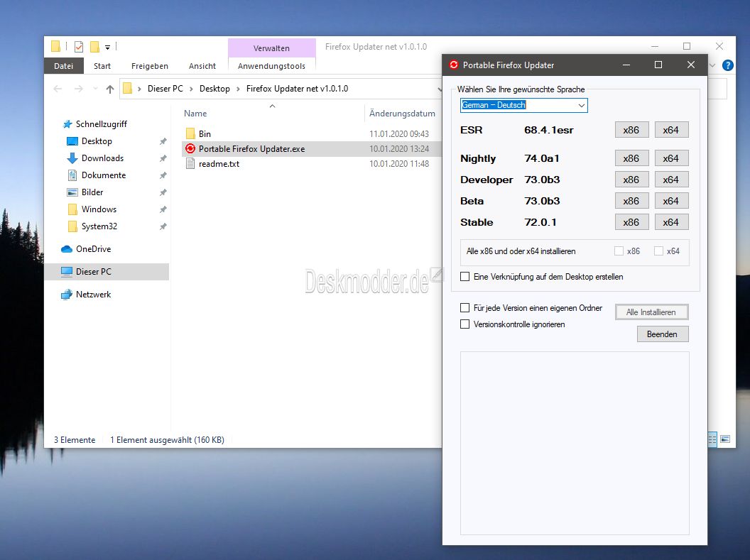Tick the install all x86 checkbox
This screenshot has width=750, height=560.
619,251
